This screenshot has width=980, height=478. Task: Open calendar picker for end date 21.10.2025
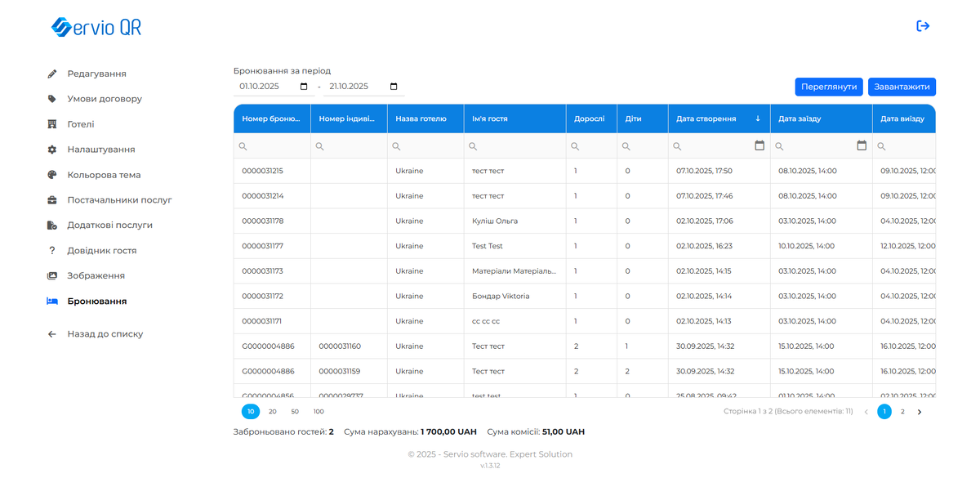coord(394,87)
